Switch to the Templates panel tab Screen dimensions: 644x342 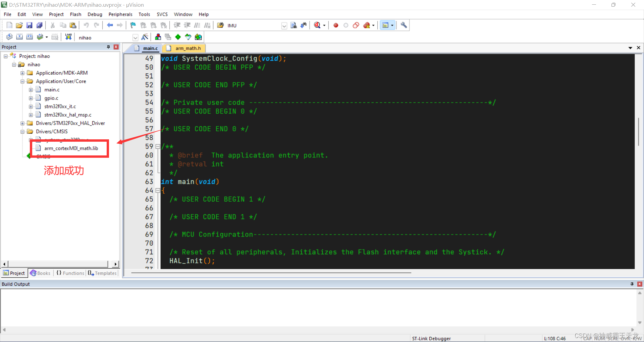(103, 273)
